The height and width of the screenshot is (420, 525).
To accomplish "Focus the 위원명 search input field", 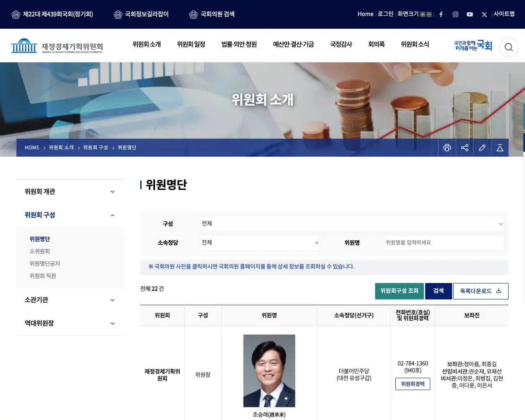I will tap(444, 243).
